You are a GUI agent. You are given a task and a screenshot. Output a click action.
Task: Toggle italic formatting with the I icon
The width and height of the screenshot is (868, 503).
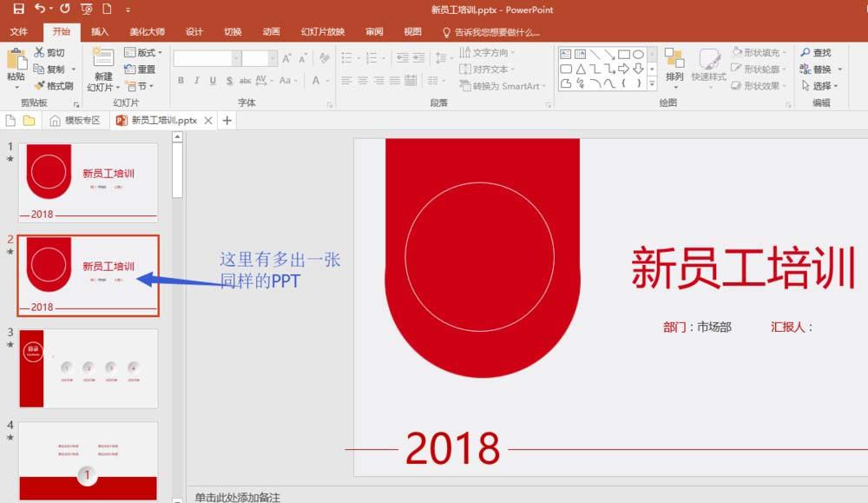click(196, 79)
